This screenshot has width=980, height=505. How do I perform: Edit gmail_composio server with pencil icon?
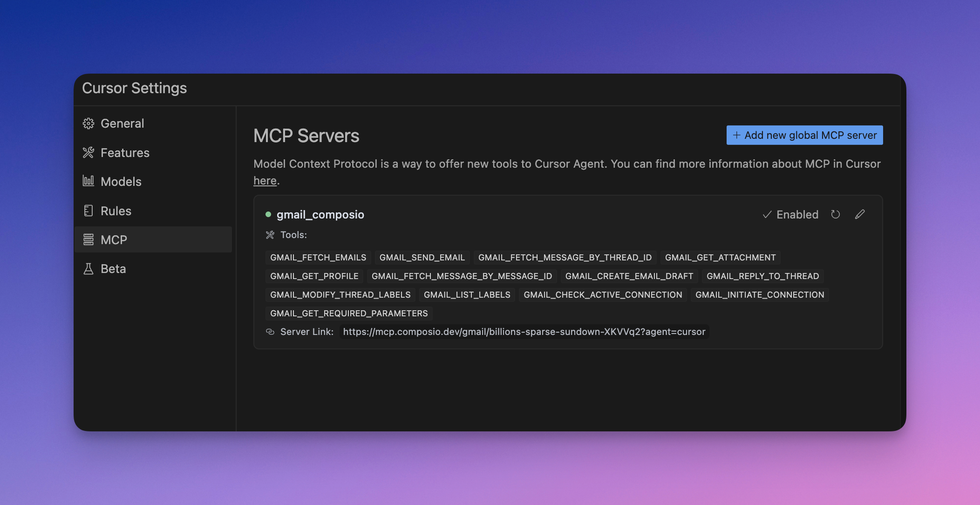pyautogui.click(x=860, y=214)
